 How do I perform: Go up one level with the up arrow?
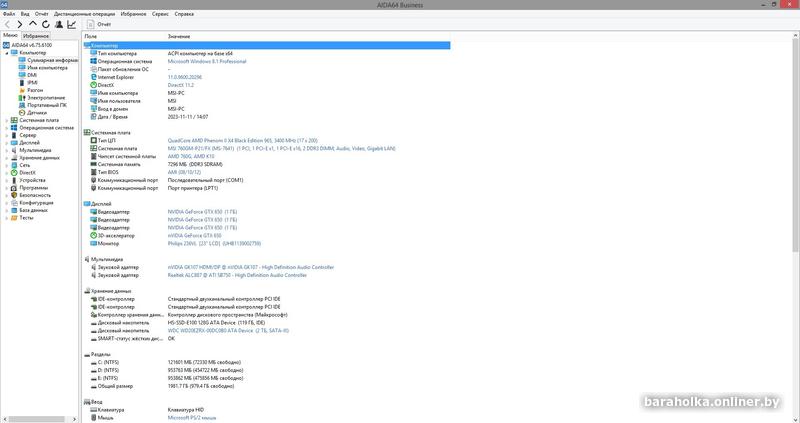click(33, 24)
